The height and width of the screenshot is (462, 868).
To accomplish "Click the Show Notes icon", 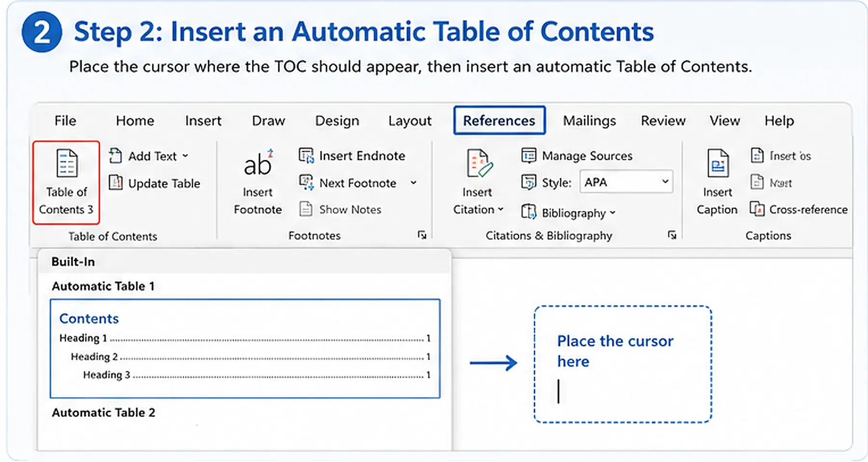I will (306, 209).
